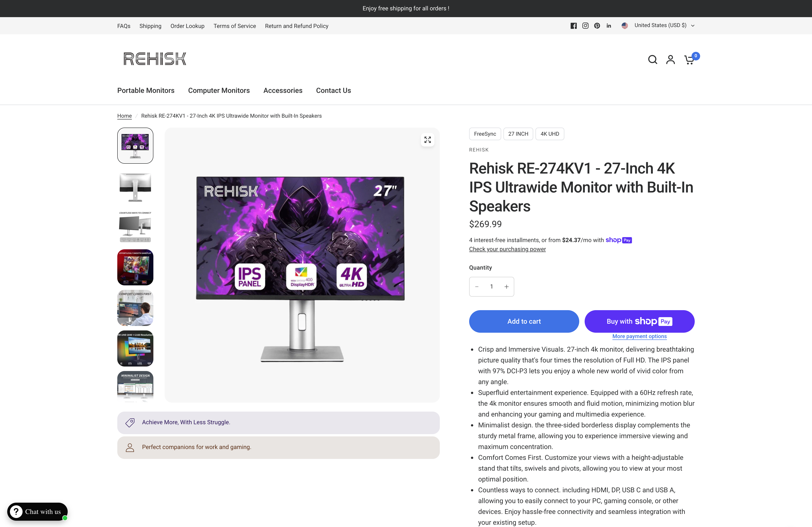Open the Chat with us widget
The height and width of the screenshot is (527, 812).
click(x=37, y=512)
